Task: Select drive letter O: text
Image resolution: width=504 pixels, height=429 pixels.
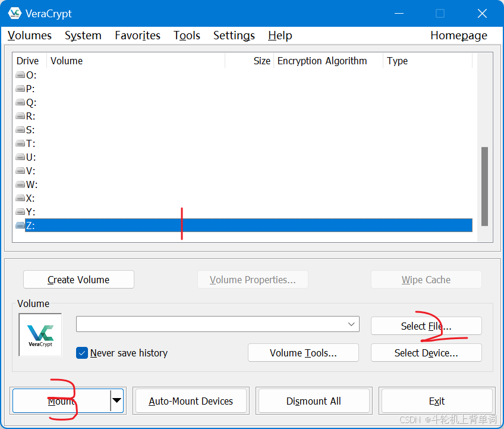Action: pyautogui.click(x=31, y=75)
